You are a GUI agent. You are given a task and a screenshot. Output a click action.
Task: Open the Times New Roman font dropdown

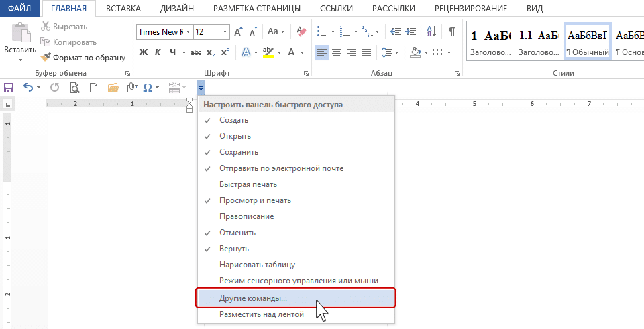[187, 31]
